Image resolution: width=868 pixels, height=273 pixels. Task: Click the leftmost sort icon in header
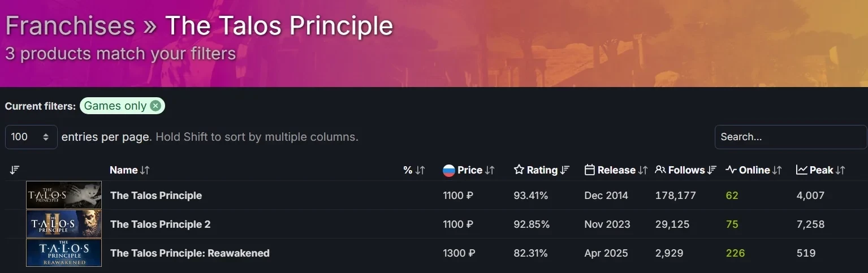coord(15,170)
